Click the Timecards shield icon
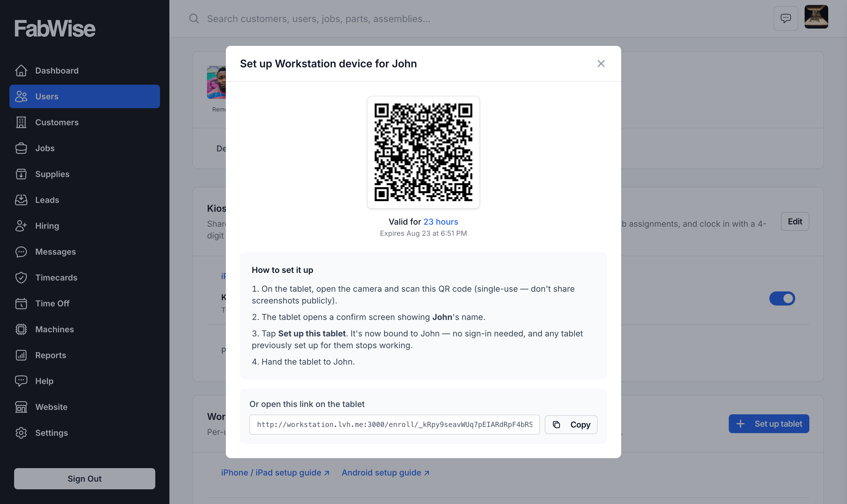 coord(21,278)
